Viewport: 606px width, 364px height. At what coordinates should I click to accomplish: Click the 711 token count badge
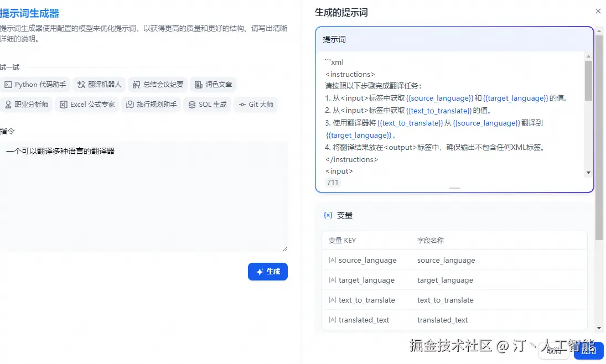332,182
